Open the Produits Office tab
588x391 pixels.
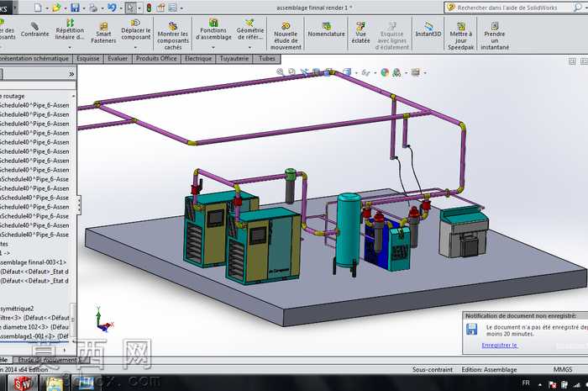(x=156, y=59)
